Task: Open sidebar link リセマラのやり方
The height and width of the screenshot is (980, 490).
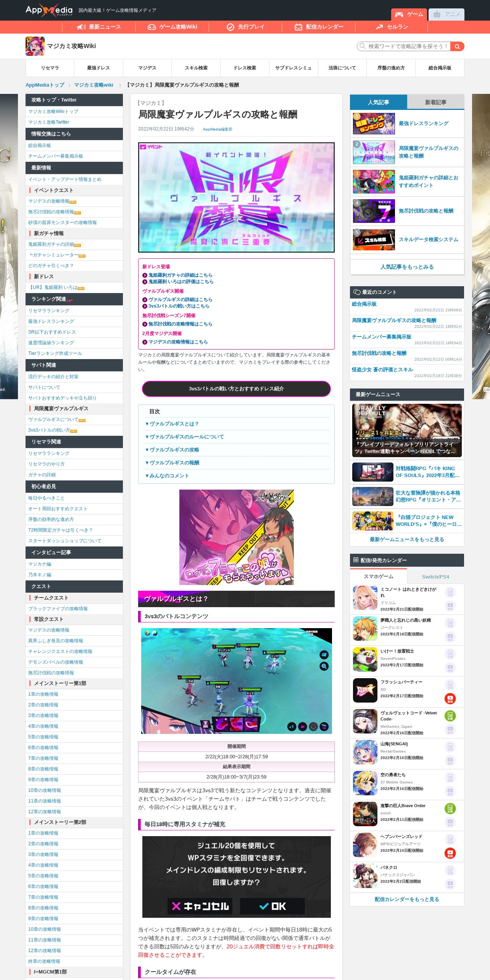Action: (47, 464)
